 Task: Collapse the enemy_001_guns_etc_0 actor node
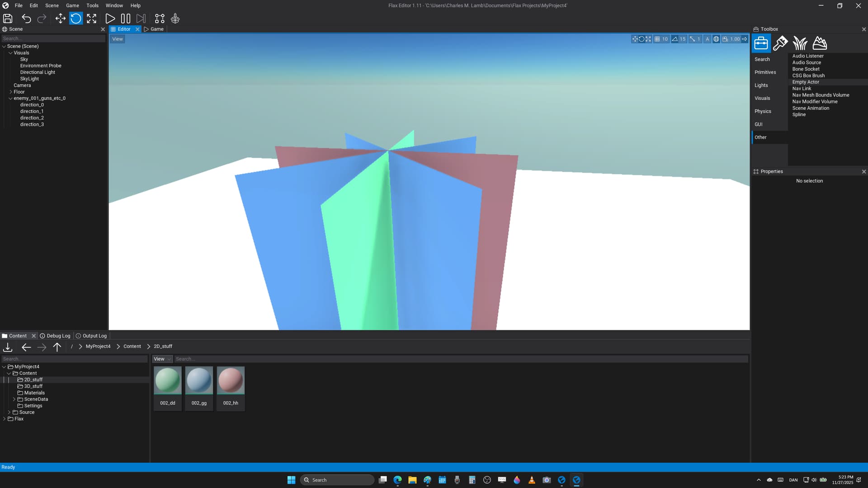[x=11, y=98]
